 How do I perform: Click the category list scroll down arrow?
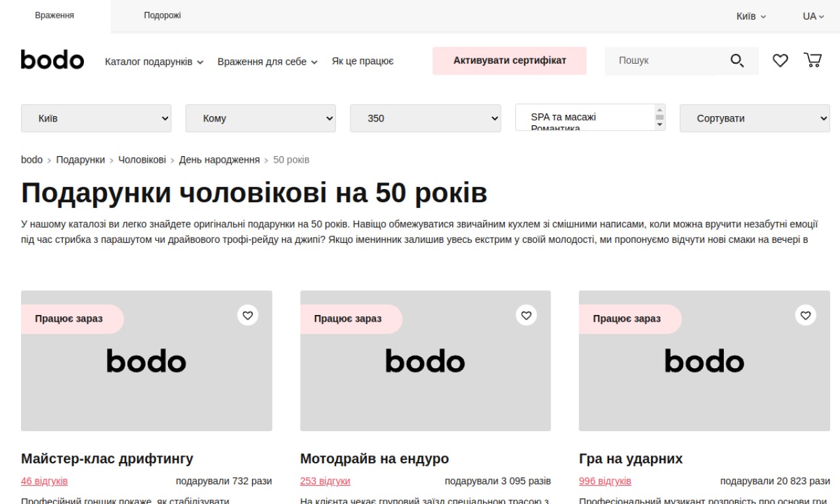pos(660,125)
